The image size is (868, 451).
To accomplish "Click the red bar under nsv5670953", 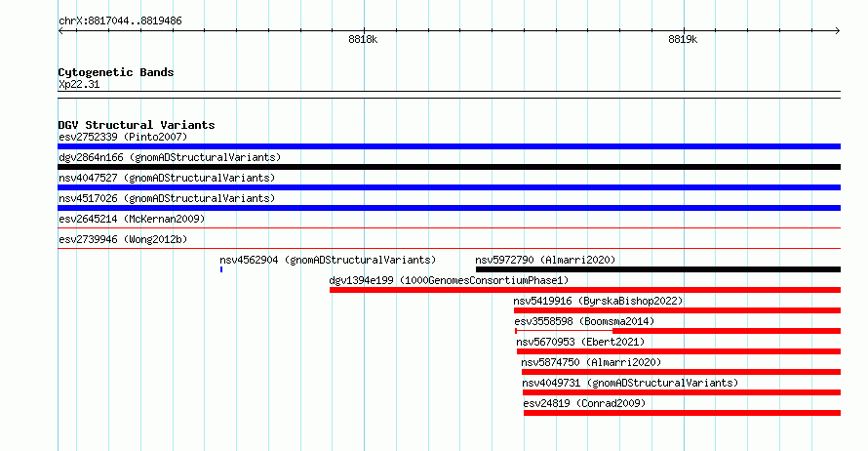I will point(679,351).
